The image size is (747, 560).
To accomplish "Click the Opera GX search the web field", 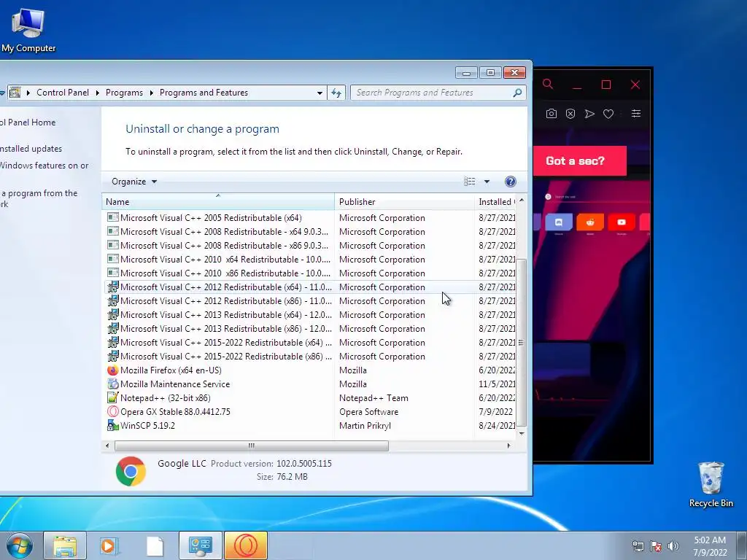I will 595,197.
